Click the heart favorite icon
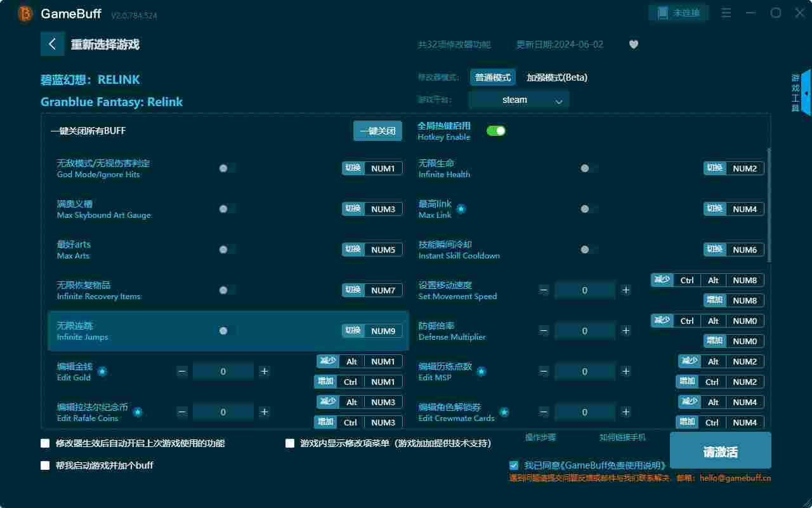812x508 pixels. click(x=634, y=44)
